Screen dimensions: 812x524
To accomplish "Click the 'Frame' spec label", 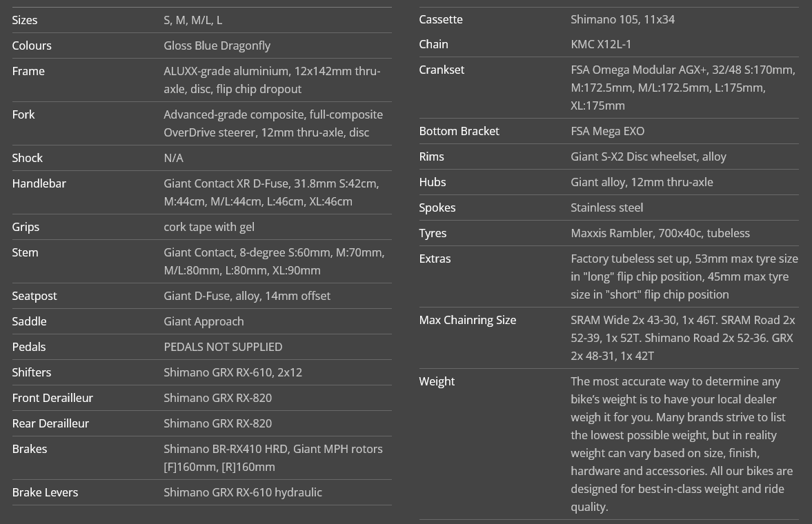I will coord(28,71).
